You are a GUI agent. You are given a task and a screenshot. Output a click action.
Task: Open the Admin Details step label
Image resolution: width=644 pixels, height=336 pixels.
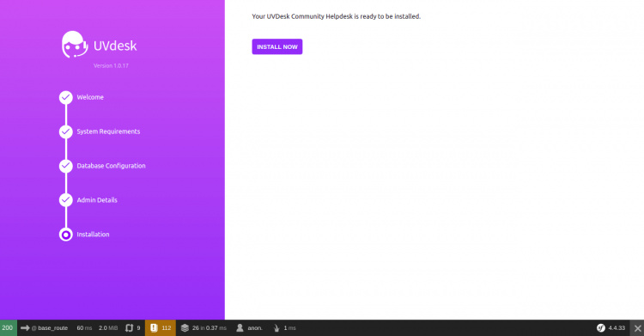coord(97,200)
